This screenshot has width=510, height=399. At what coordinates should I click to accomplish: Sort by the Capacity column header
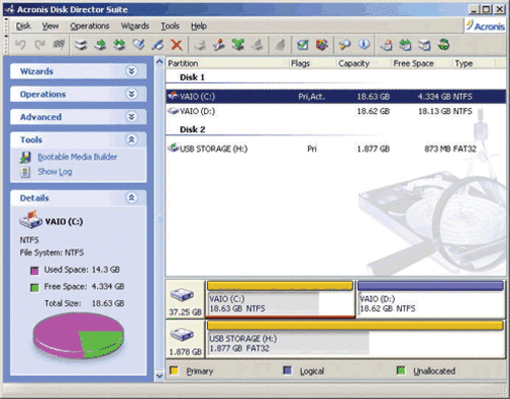point(363,63)
